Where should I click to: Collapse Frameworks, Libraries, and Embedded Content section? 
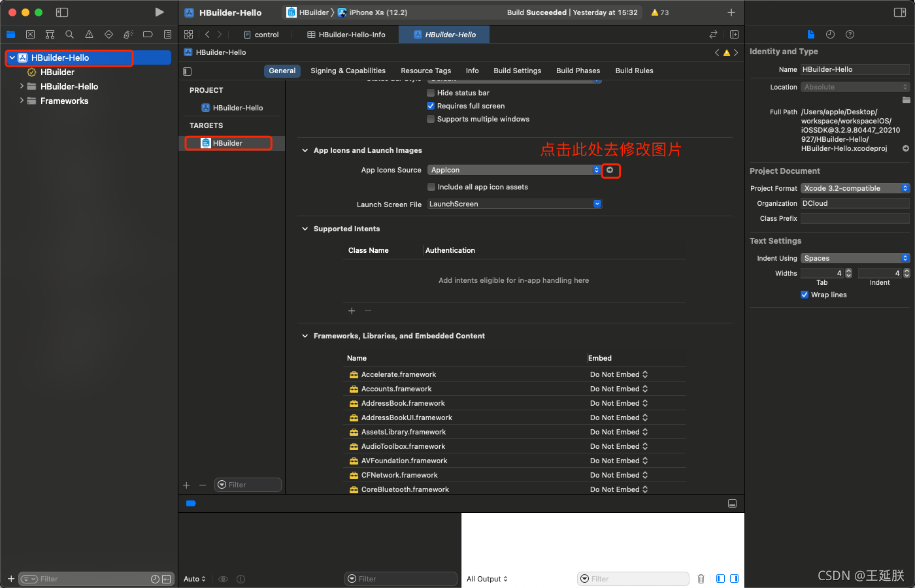coord(305,336)
